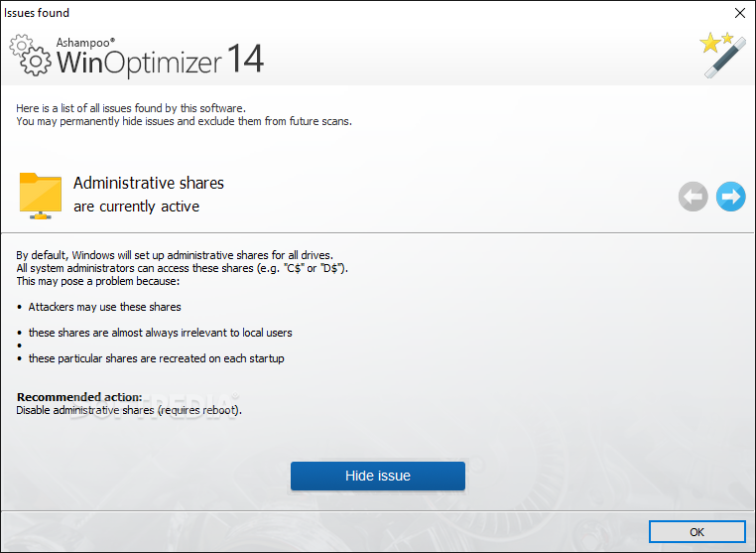The width and height of the screenshot is (756, 553).
Task: Go to the next issue with the blue arrow
Action: (x=730, y=197)
